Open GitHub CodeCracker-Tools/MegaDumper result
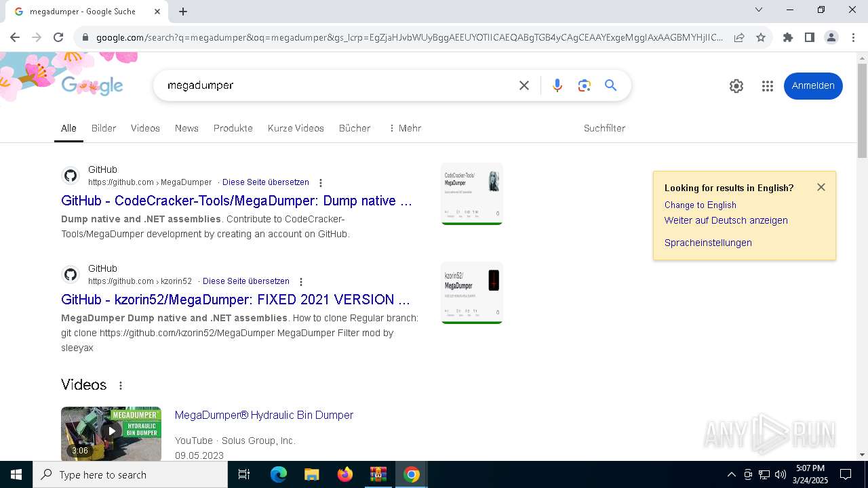The image size is (868, 488). tap(237, 201)
